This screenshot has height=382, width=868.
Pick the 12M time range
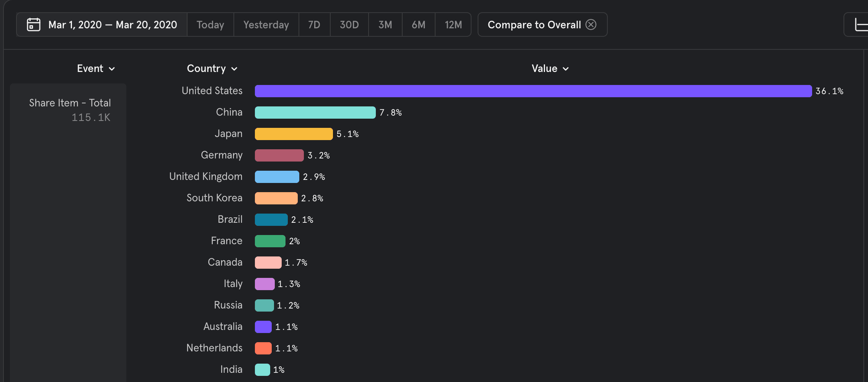click(x=453, y=24)
